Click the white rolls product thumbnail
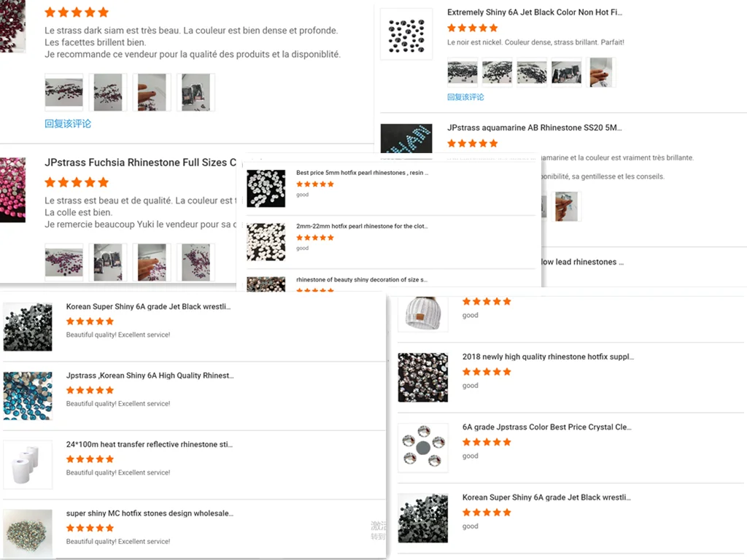This screenshot has height=560, width=747. [28, 464]
